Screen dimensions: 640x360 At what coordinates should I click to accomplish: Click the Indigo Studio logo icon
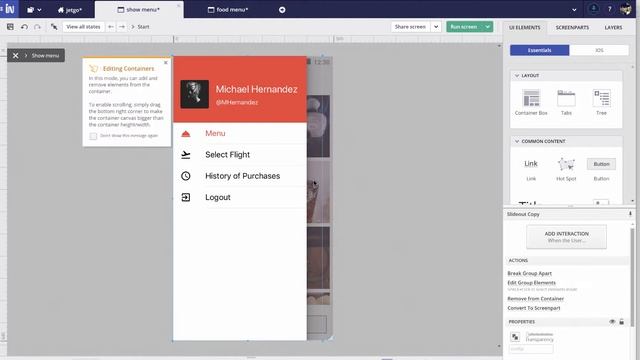[9, 9]
